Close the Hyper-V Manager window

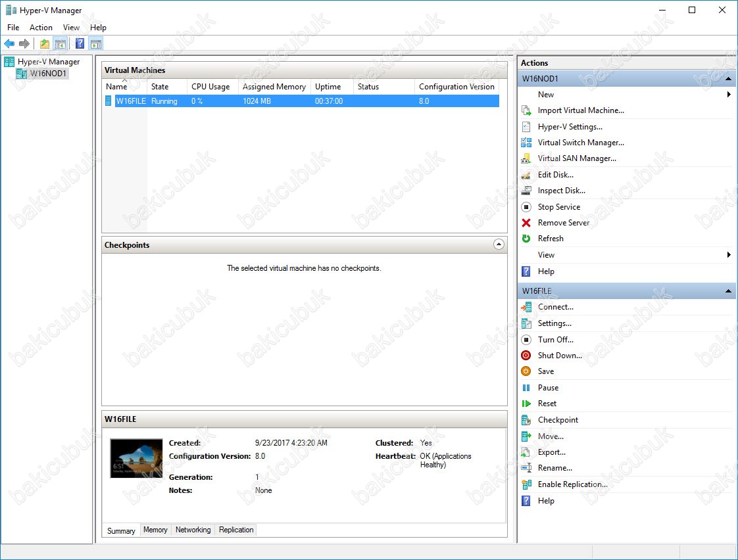click(x=722, y=10)
